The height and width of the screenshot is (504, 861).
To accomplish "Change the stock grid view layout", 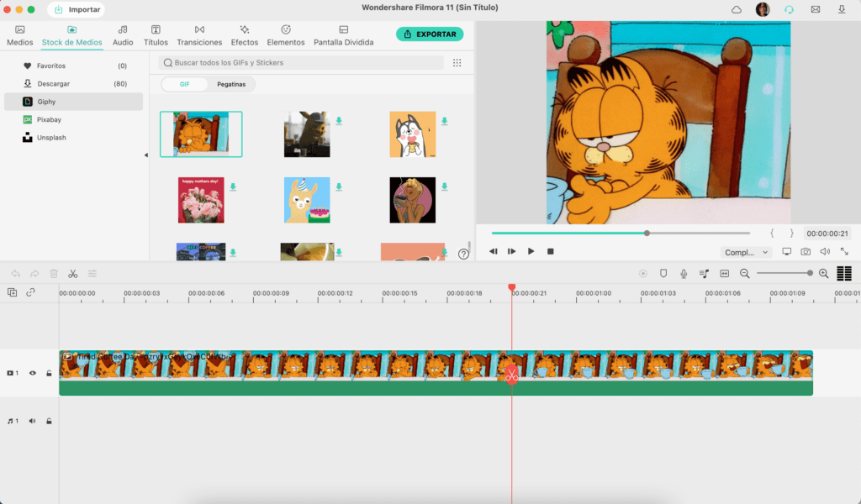I will (x=457, y=62).
